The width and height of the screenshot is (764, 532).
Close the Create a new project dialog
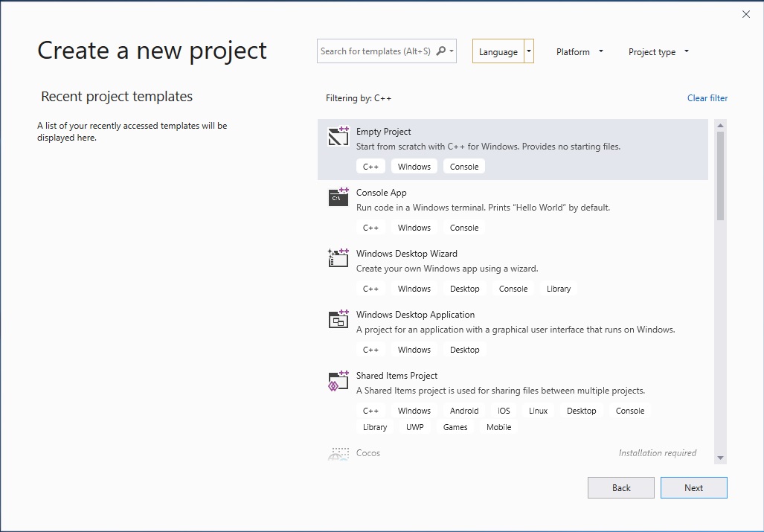pos(746,14)
